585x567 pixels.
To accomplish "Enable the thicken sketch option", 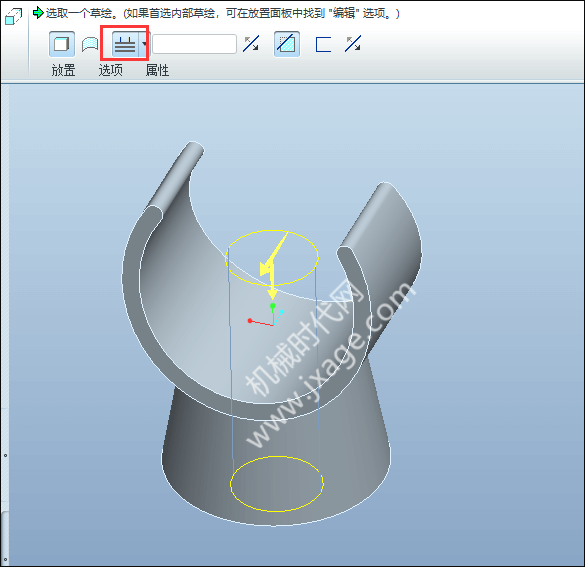I will [x=323, y=44].
